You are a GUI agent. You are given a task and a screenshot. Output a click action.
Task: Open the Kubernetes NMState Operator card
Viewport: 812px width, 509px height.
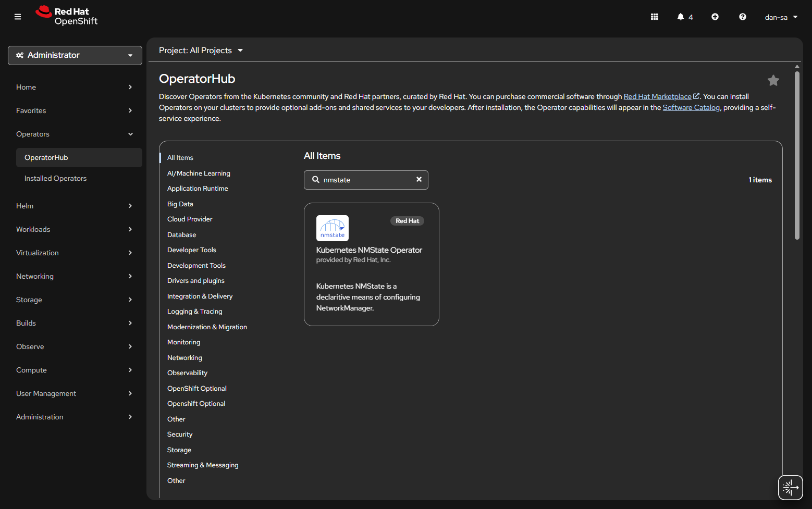371,264
